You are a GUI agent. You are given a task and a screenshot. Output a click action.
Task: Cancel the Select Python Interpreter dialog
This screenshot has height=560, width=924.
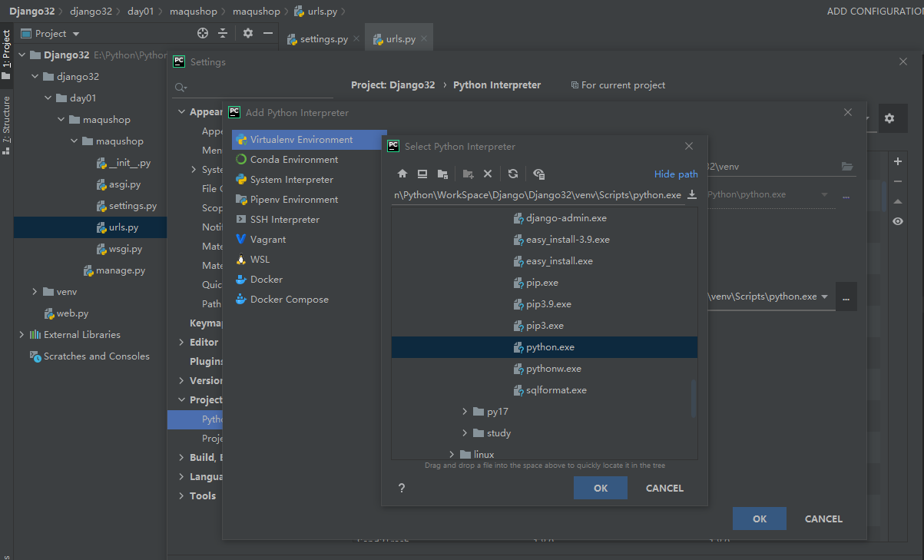664,488
